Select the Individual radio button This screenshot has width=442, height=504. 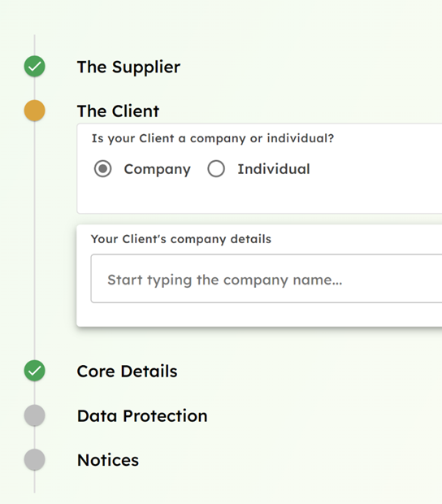pos(216,169)
